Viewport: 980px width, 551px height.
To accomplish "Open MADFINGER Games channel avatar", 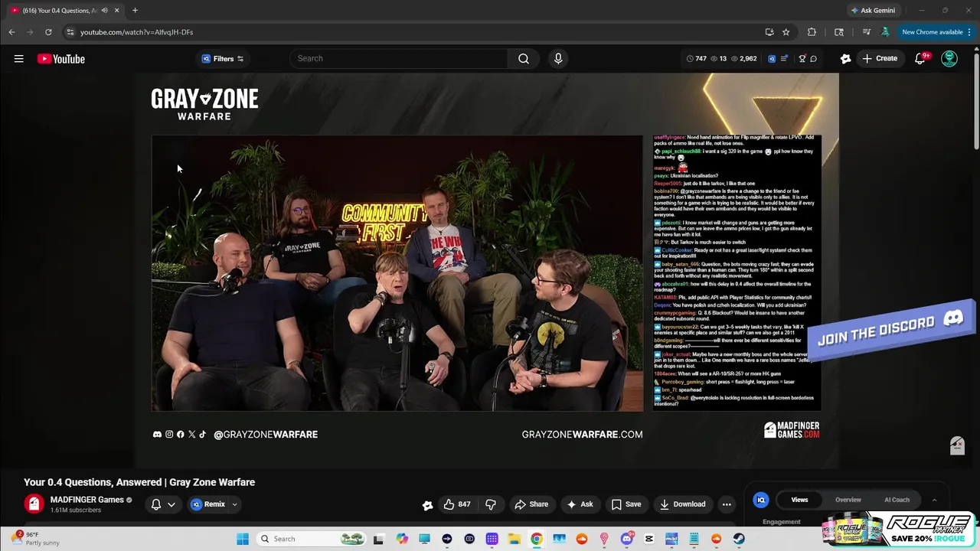I will point(33,504).
